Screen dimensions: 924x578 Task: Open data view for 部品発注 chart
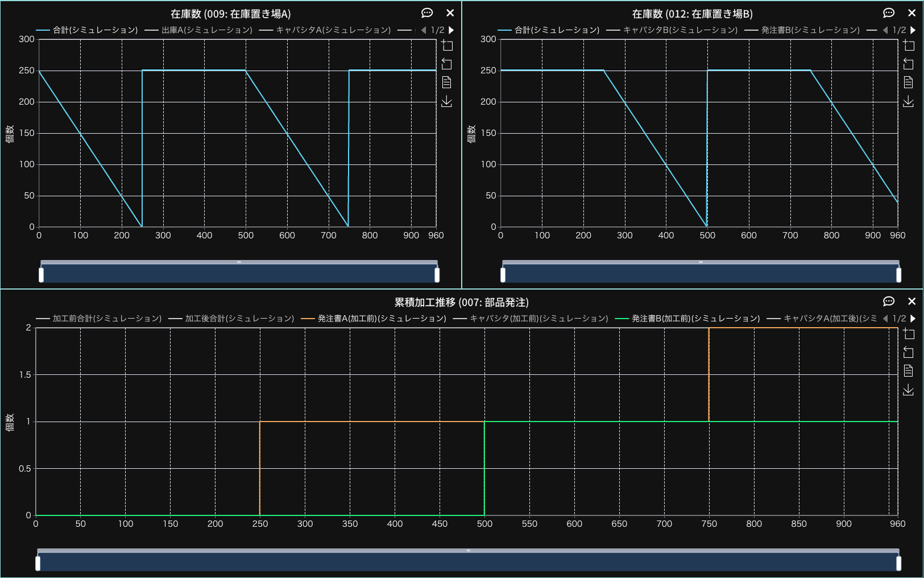pyautogui.click(x=909, y=371)
